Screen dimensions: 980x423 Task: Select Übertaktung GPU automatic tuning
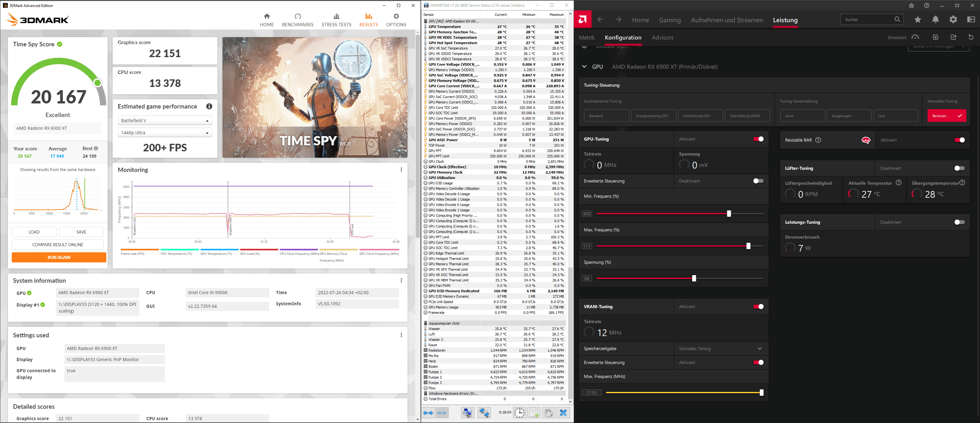click(x=700, y=116)
